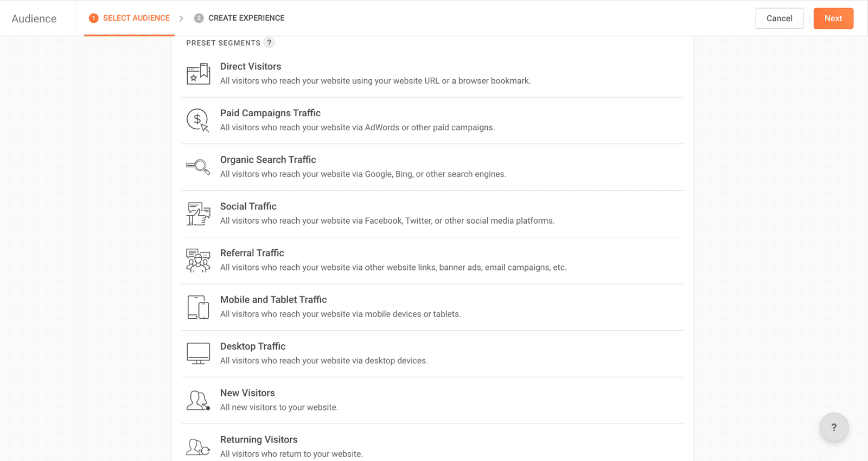Pick the Social Traffic segment title
This screenshot has width=868, height=461.
pos(248,206)
